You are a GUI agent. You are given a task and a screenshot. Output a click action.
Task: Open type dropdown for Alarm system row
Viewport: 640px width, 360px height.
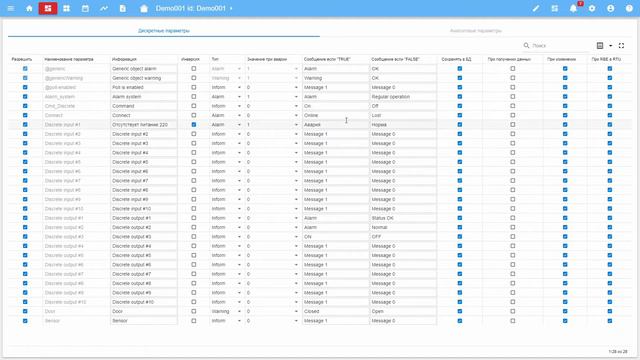pos(227,97)
